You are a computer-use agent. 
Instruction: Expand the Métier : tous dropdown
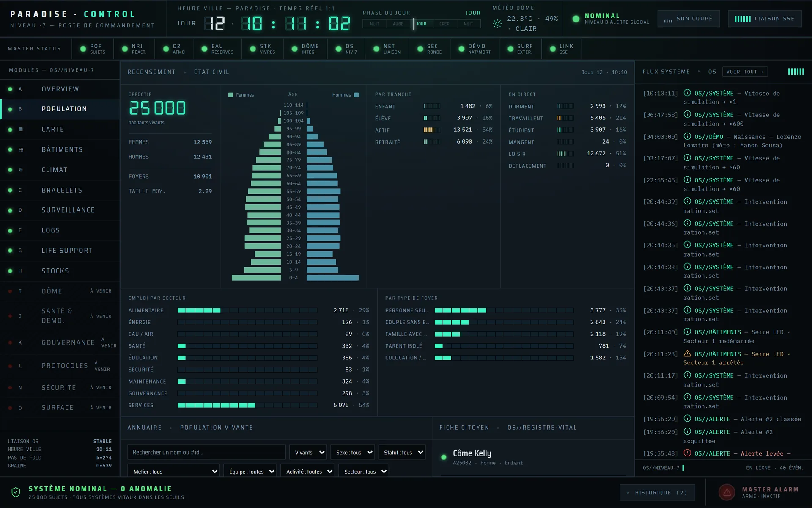[x=173, y=471]
